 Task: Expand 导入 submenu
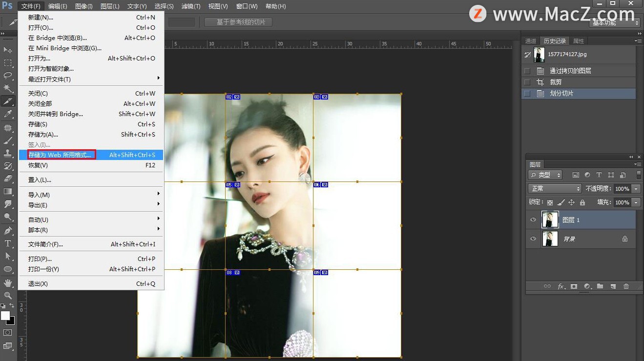(x=91, y=195)
